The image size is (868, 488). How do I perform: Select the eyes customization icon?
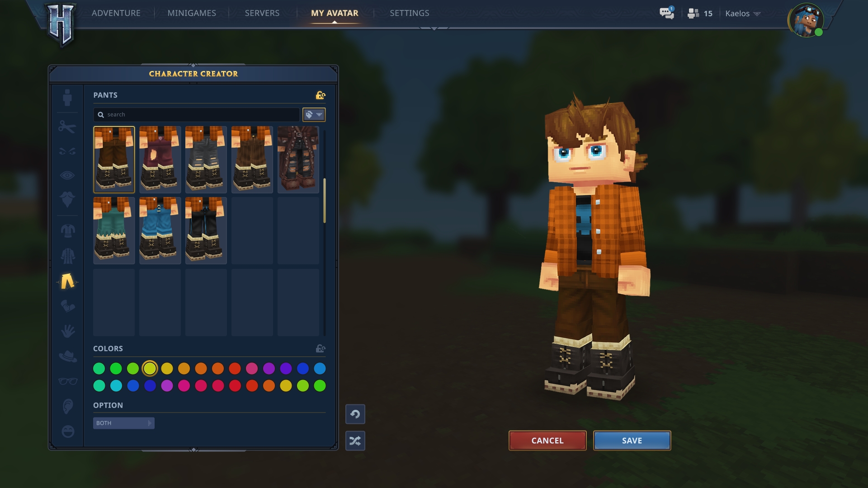[67, 176]
